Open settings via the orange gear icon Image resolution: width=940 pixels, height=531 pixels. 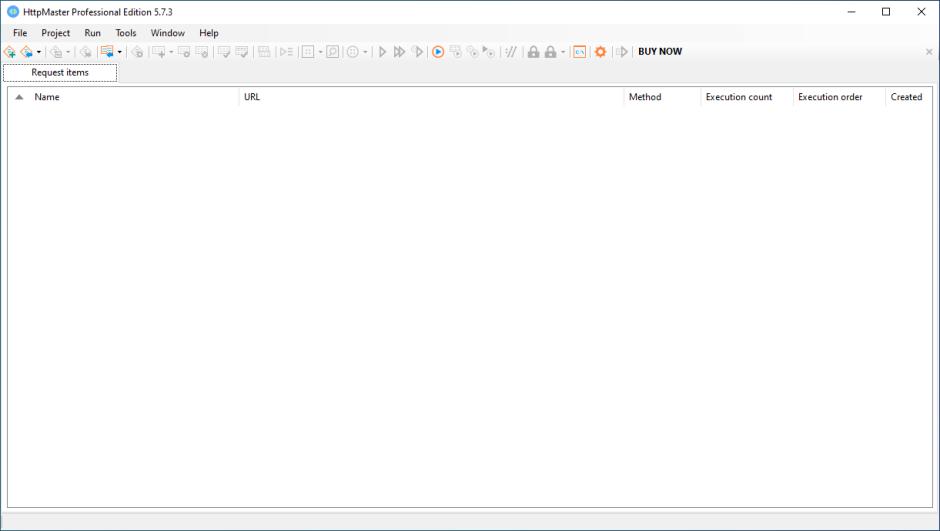600,52
